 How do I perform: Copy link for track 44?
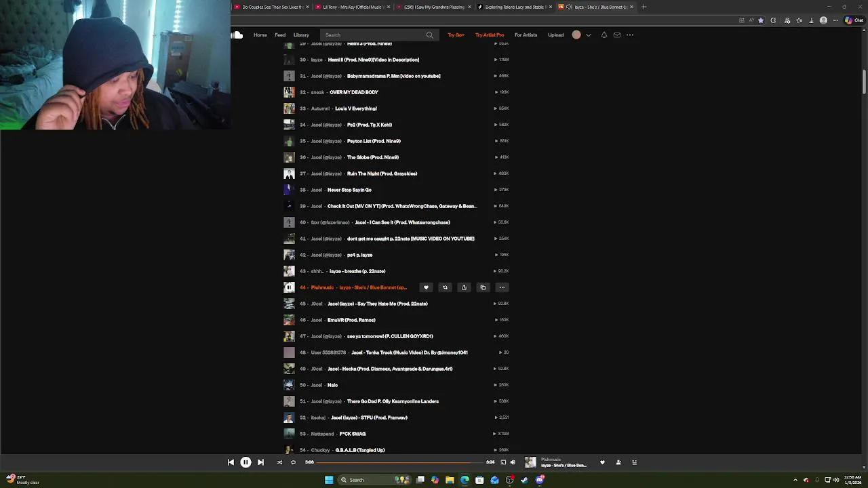pos(483,287)
